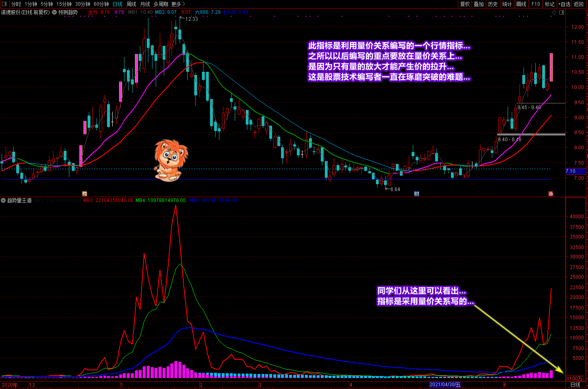The width and height of the screenshot is (588, 389).
Task: Select the 15分钟 period tab
Action: pos(64,4)
